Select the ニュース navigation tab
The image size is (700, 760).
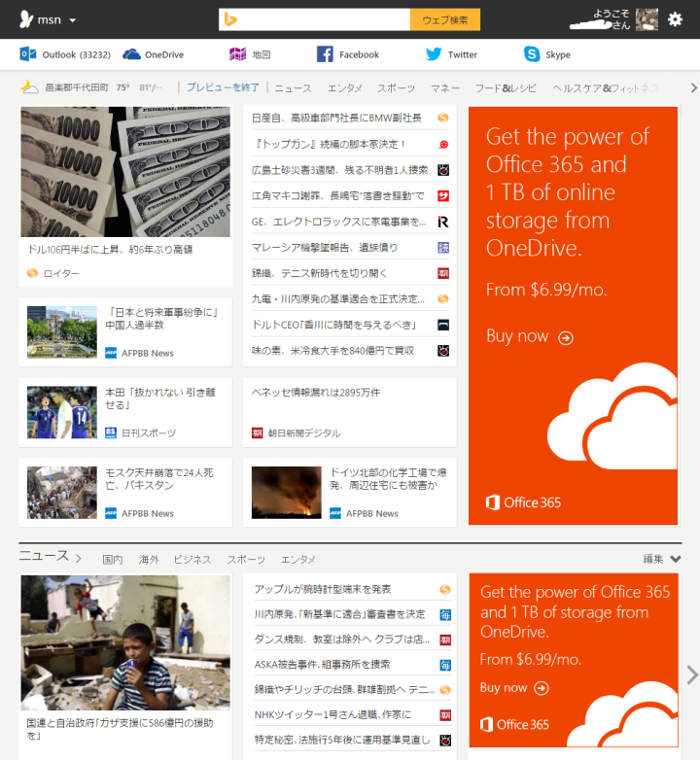pos(293,88)
